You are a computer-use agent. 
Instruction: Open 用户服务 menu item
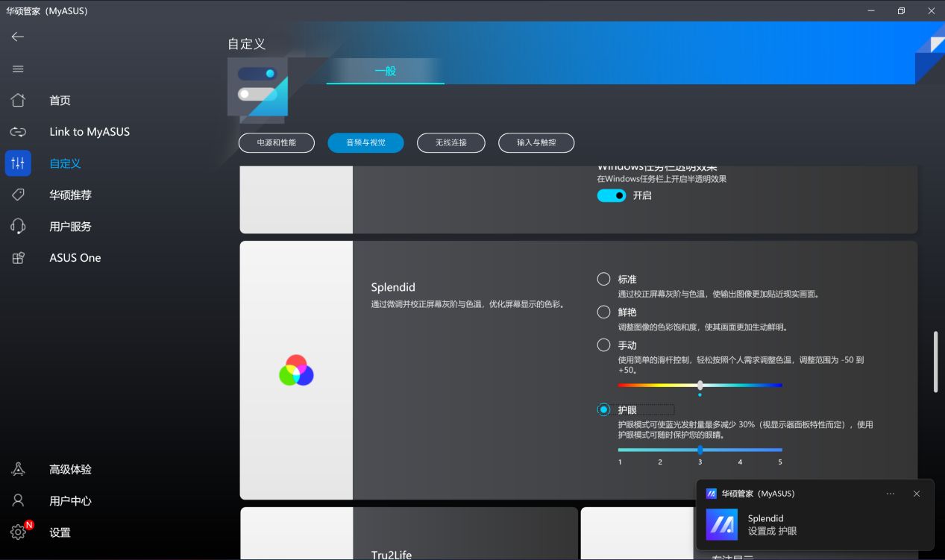tap(70, 226)
